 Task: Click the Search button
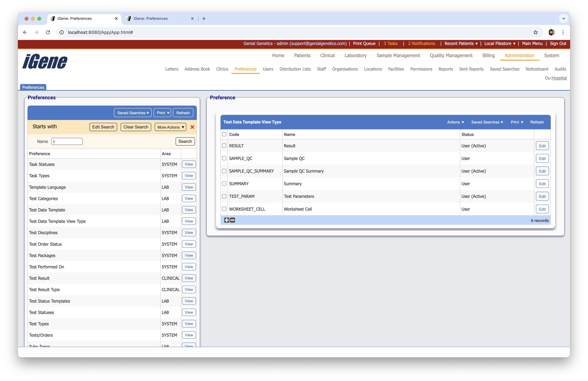pos(185,141)
